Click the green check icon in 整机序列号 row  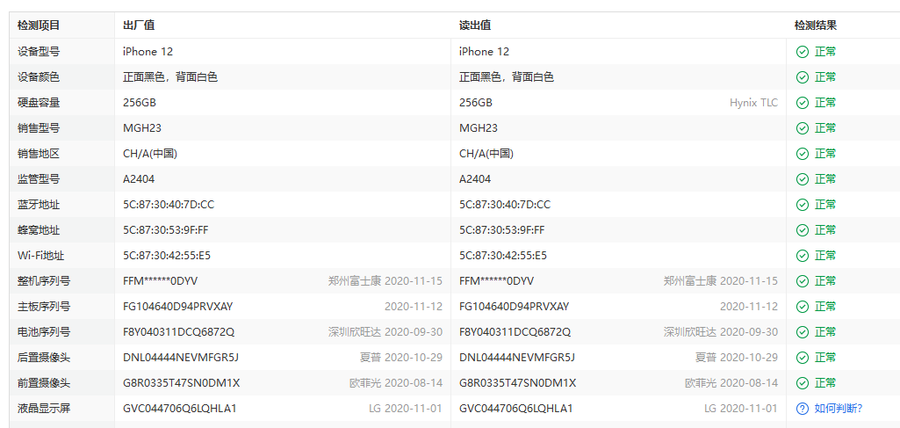point(802,281)
